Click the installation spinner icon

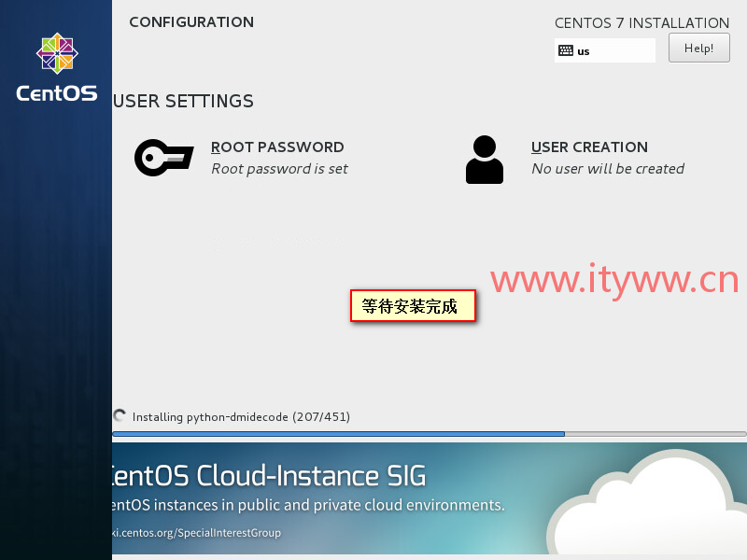(120, 415)
